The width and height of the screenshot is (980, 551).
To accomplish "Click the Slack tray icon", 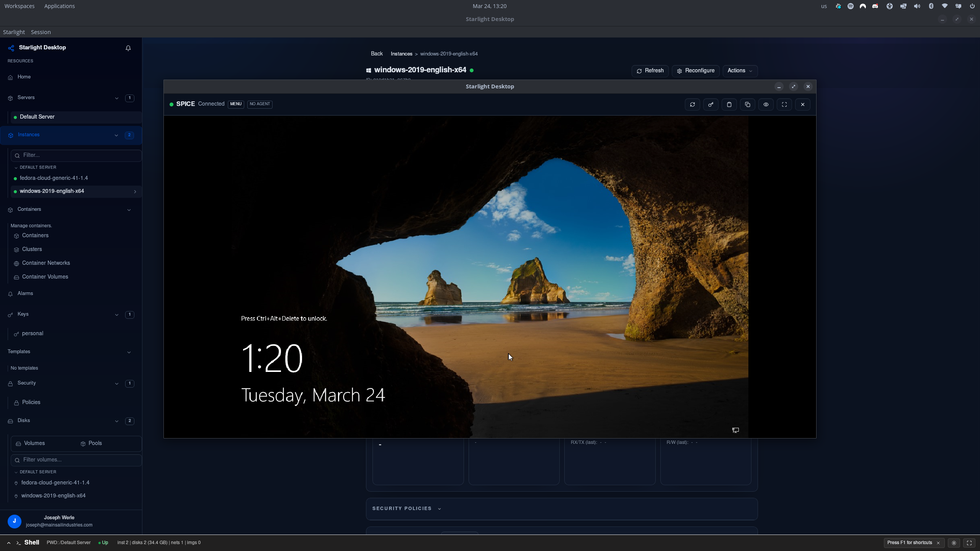I will [838, 6].
